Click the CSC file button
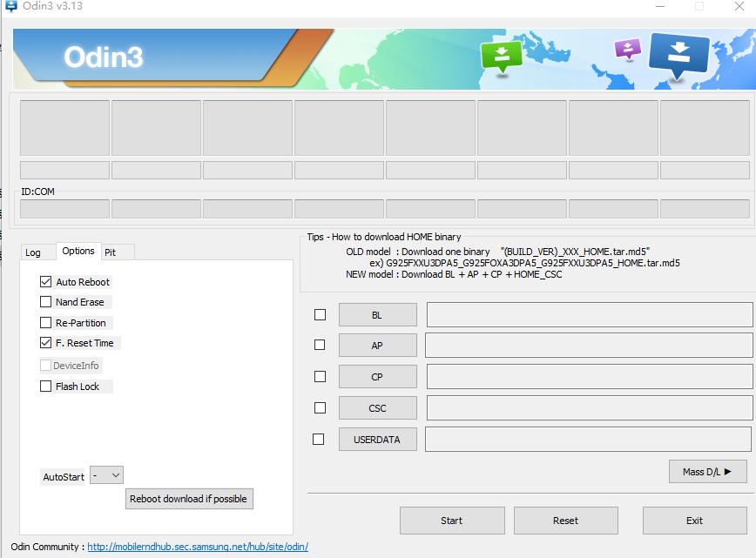 [377, 407]
